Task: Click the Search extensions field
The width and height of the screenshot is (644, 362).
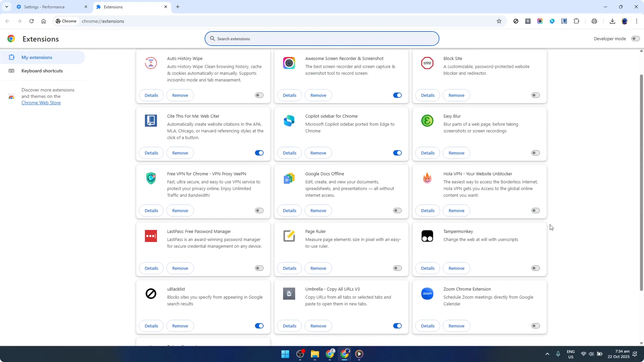Action: [x=322, y=39]
